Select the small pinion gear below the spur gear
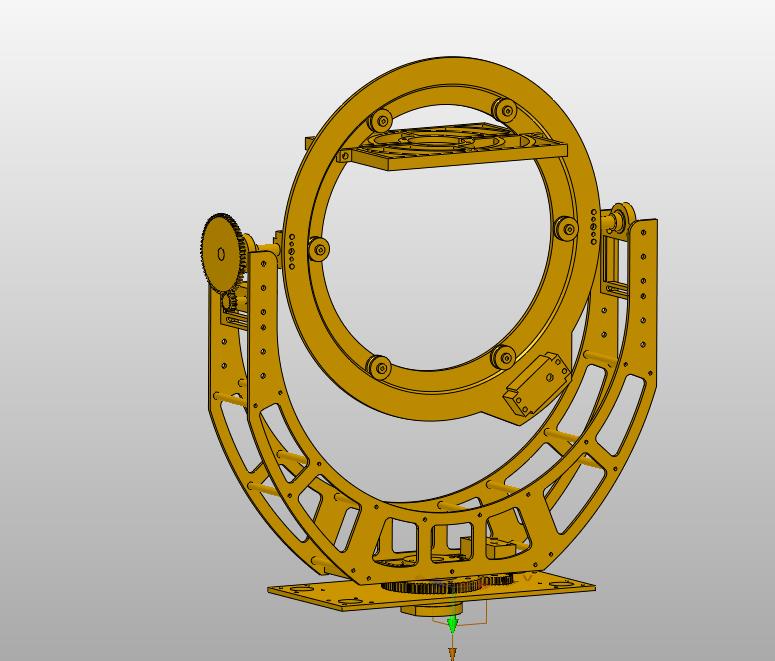 pos(227,300)
